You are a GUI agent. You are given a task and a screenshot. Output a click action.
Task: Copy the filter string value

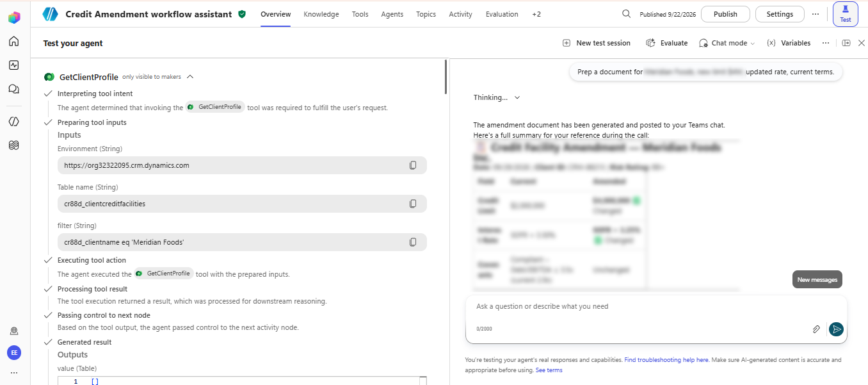[413, 242]
